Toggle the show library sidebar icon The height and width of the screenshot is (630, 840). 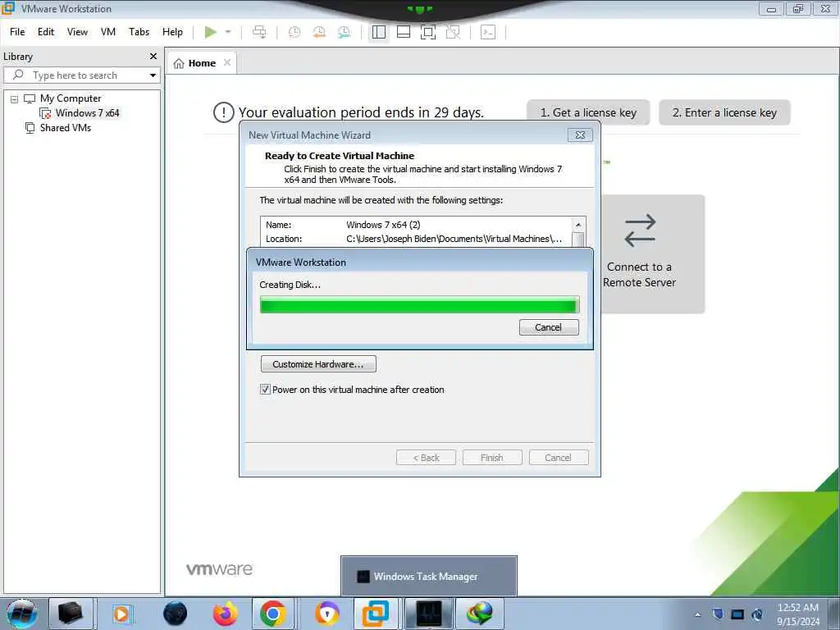tap(379, 32)
